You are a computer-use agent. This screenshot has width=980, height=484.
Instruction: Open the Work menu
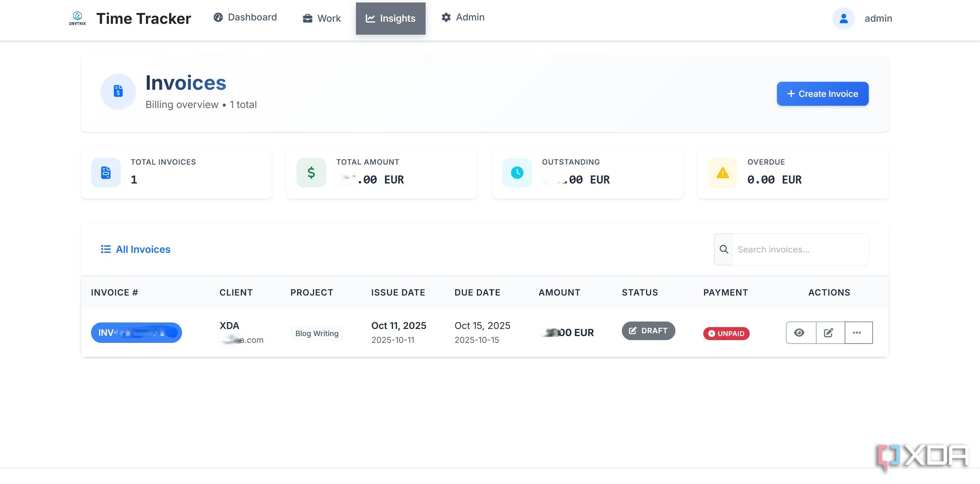(x=322, y=18)
